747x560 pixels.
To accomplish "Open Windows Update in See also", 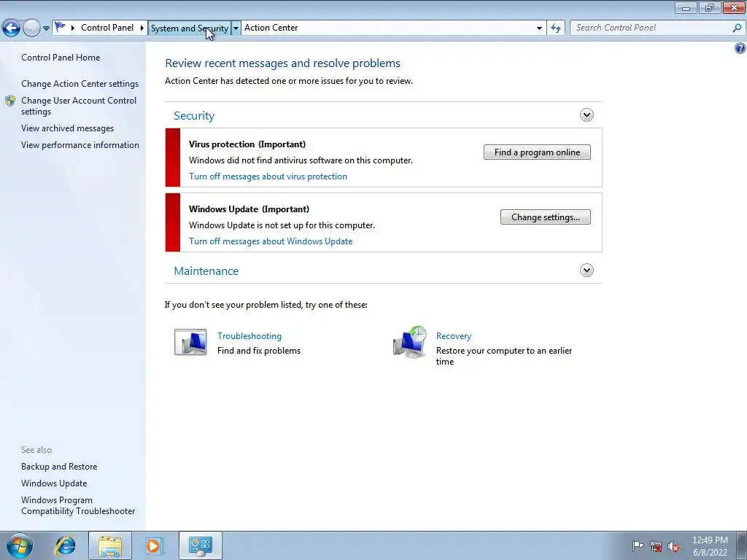I will point(54,483).
